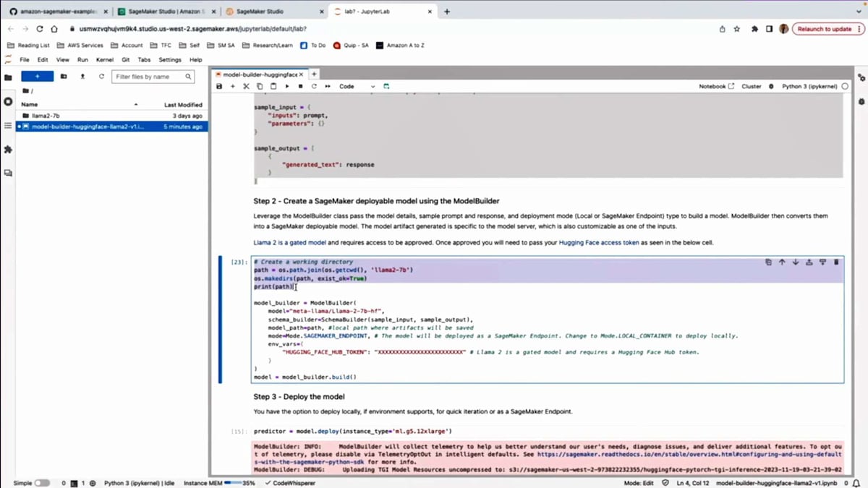Click the Cluster button

coord(752,86)
